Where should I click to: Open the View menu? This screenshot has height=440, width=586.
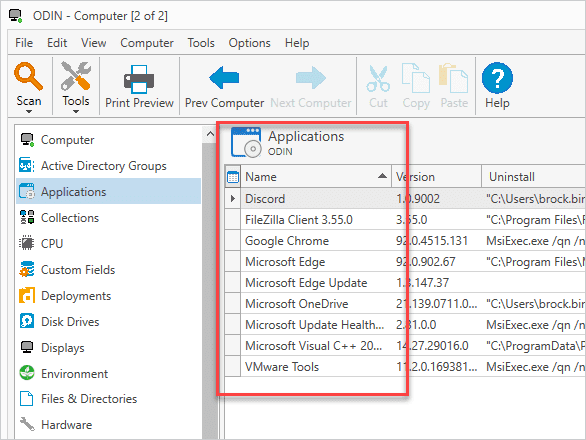point(93,43)
